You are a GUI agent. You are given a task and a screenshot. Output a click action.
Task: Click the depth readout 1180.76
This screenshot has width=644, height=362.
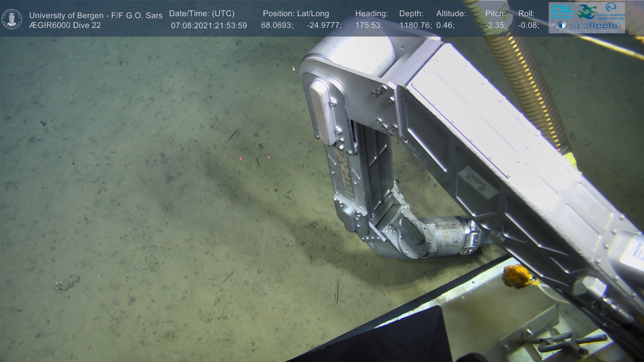tap(415, 25)
